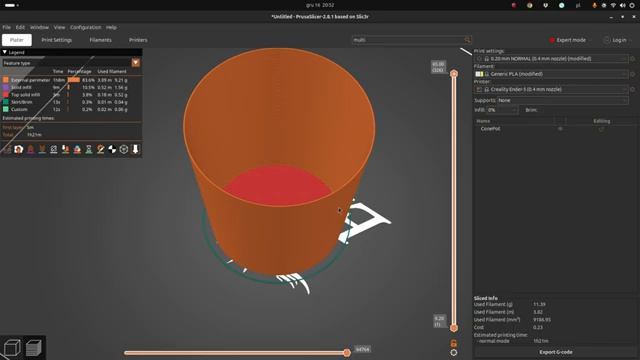This screenshot has height=360, width=640.
Task: Click the orange legend dropdown arrow button
Action: pos(136,62)
